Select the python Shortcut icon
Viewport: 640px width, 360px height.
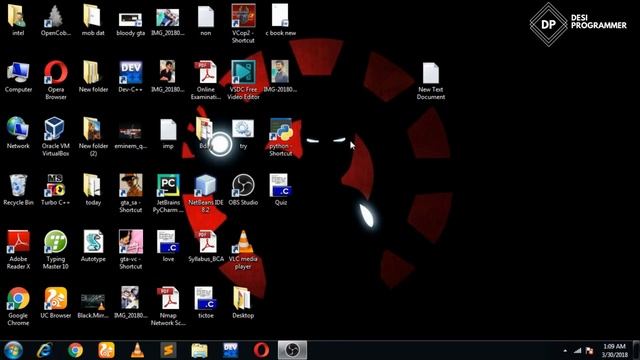coord(281,130)
